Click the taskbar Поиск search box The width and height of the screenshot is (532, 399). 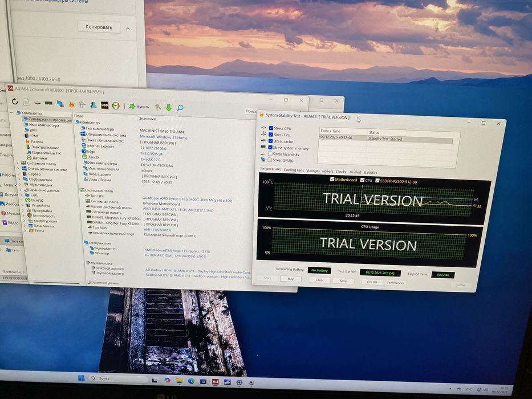[x=117, y=378]
